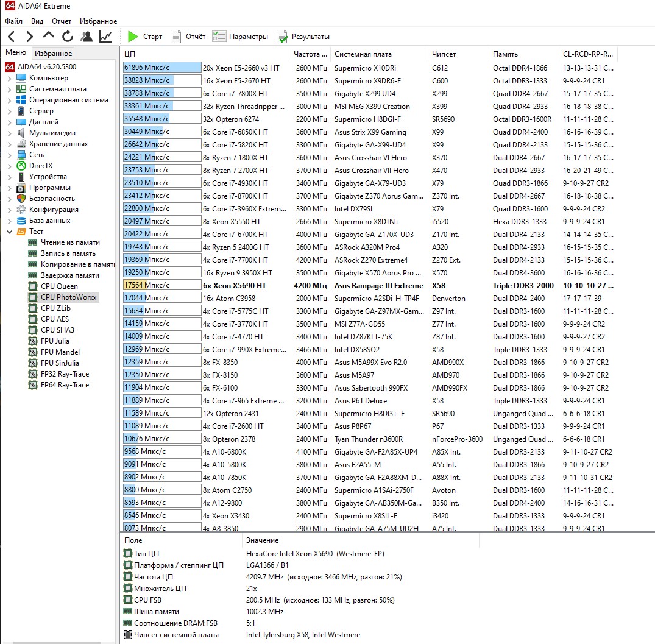Select the CPU AES benchmark

pyautogui.click(x=55, y=319)
